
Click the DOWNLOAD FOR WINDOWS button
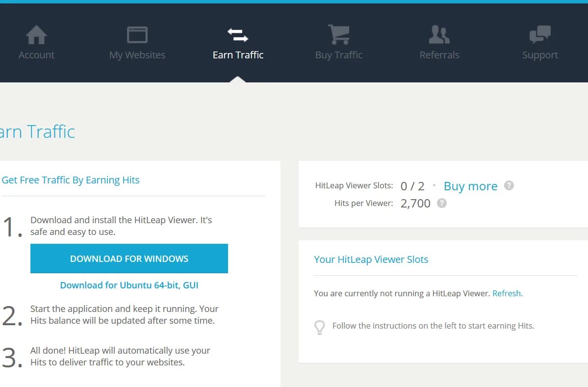129,258
